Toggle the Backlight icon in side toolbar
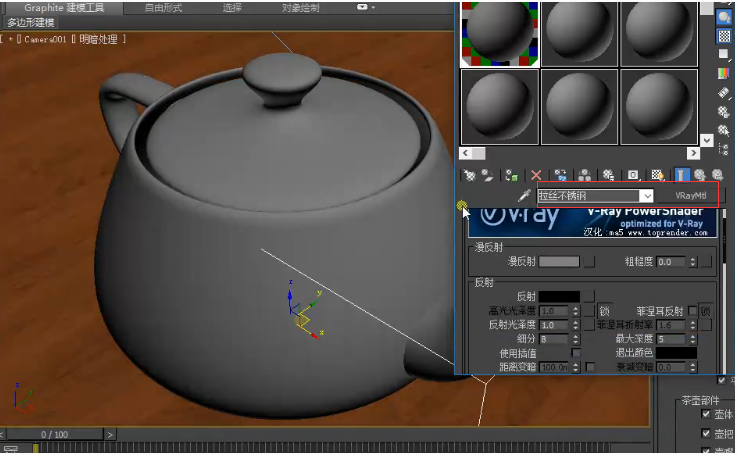737x455 pixels. click(724, 17)
